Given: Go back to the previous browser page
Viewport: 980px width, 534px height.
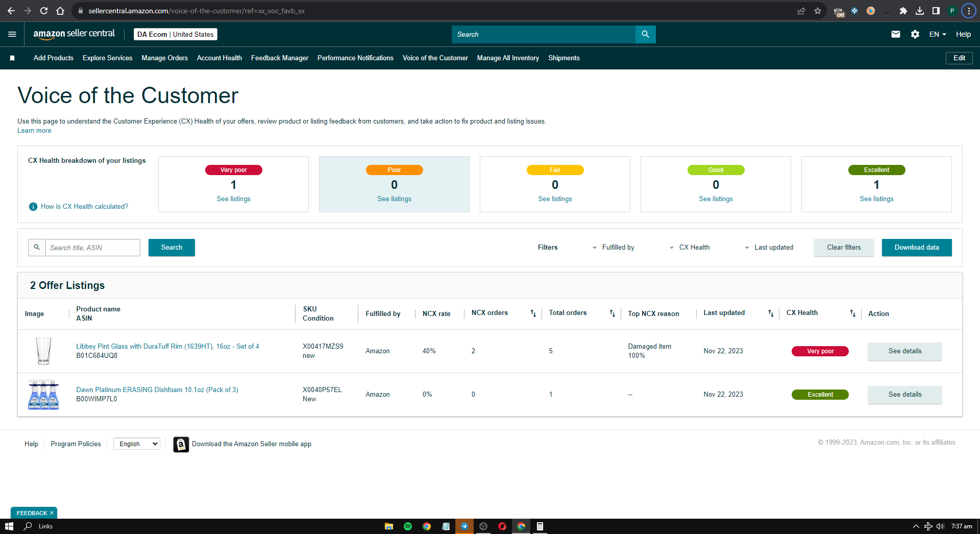Looking at the screenshot, I should pos(11,11).
